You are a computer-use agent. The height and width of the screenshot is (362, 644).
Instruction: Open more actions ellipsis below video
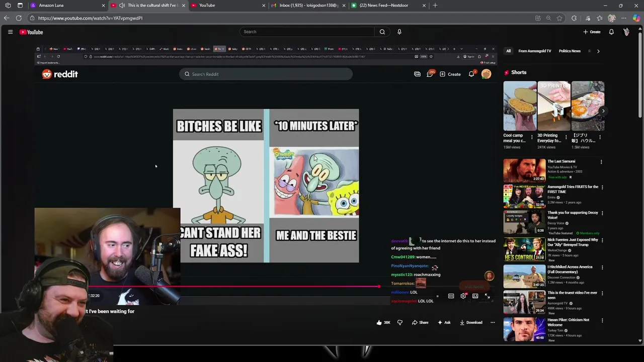(493, 322)
